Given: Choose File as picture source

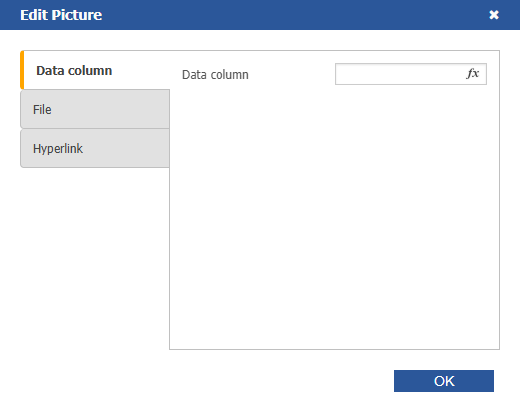Looking at the screenshot, I should coord(95,109).
